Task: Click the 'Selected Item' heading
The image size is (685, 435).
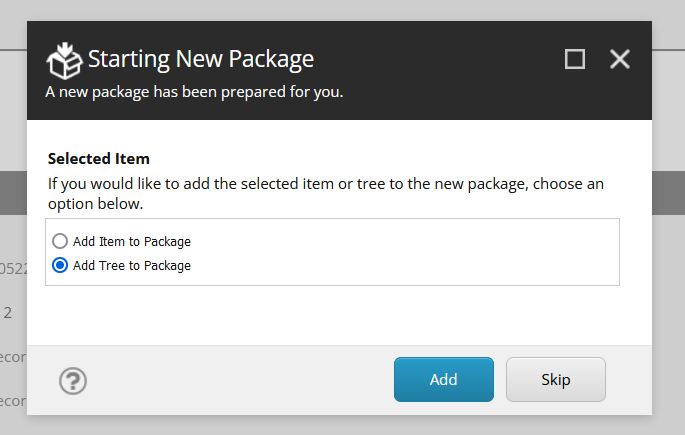Action: coord(98,158)
